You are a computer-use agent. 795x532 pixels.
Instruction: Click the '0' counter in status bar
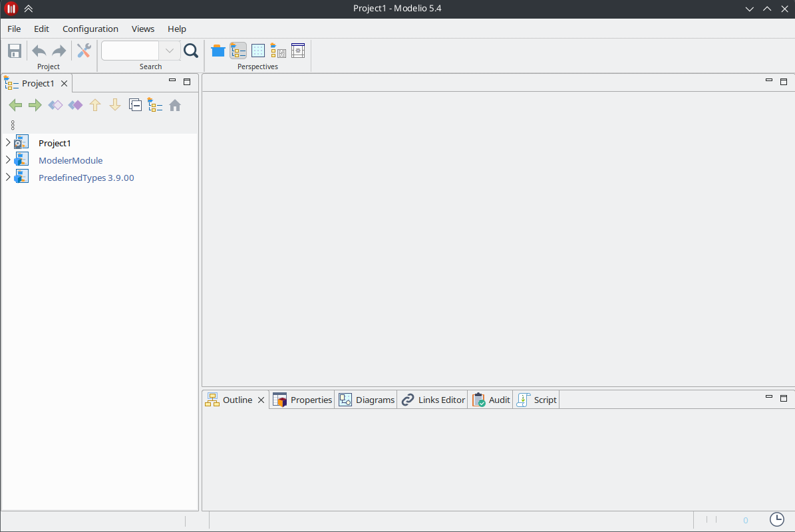pyautogui.click(x=745, y=520)
